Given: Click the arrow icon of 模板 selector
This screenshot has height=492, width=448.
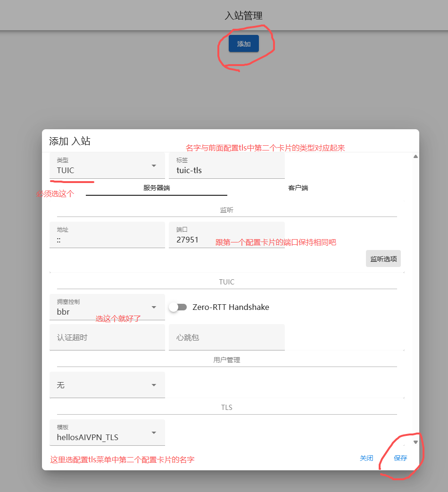Looking at the screenshot, I should [154, 433].
